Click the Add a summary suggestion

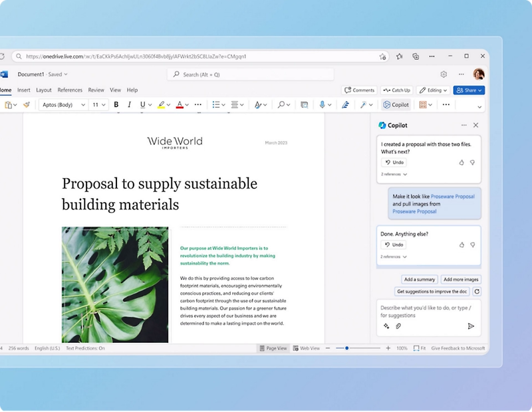click(x=420, y=279)
